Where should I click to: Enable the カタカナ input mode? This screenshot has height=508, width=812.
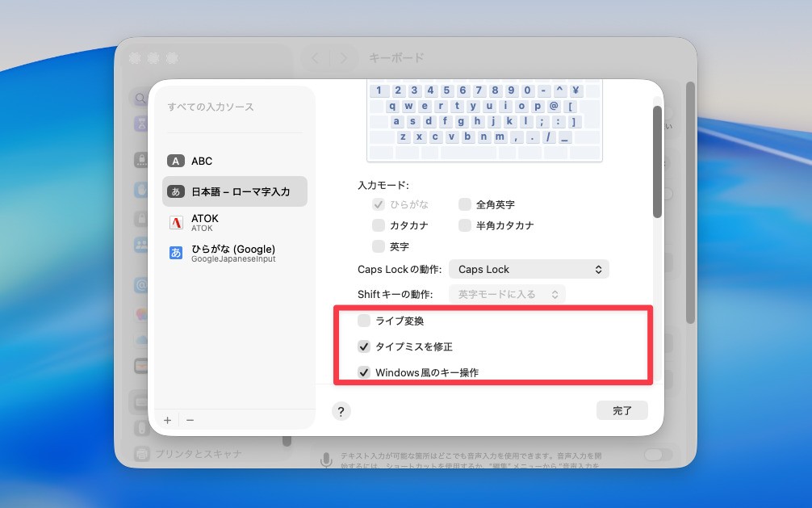click(379, 225)
